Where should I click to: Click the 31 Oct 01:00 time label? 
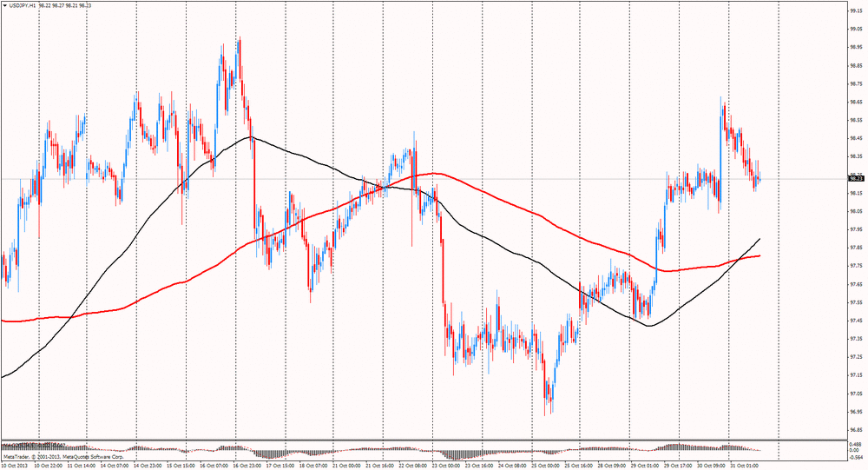[x=743, y=467]
